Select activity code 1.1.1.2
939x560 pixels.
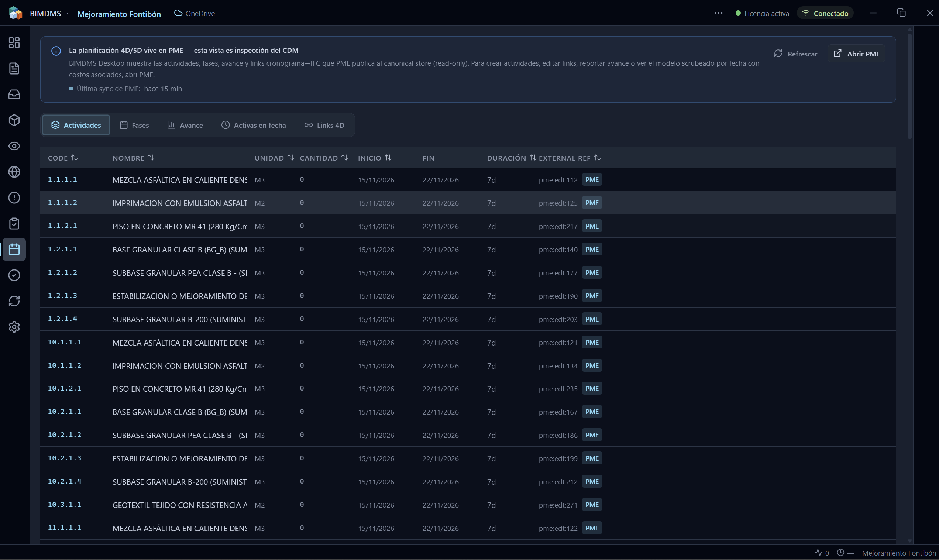click(x=62, y=203)
